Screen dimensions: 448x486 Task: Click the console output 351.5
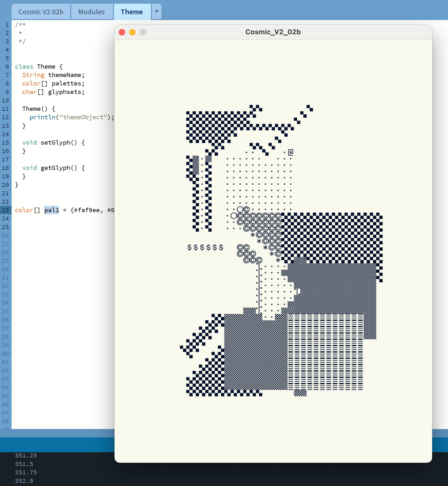pyautogui.click(x=24, y=464)
